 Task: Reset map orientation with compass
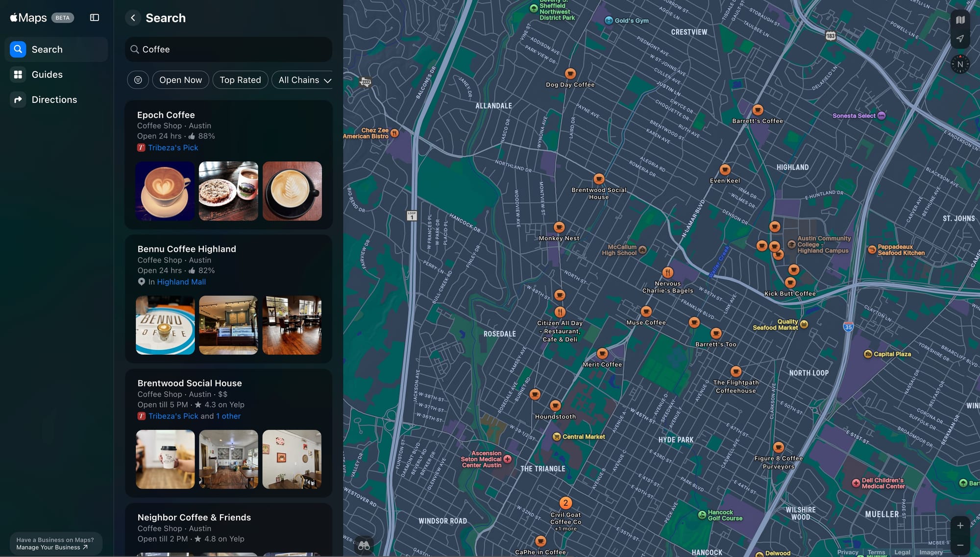tap(960, 64)
